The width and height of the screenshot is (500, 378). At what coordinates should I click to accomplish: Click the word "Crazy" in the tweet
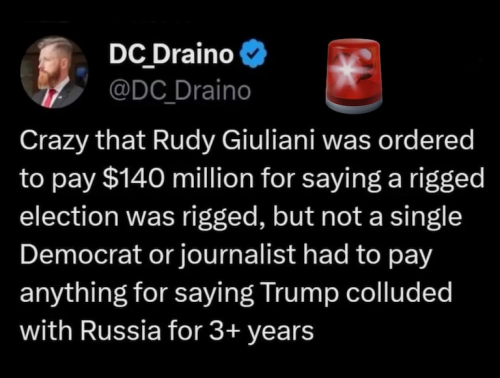click(x=54, y=141)
